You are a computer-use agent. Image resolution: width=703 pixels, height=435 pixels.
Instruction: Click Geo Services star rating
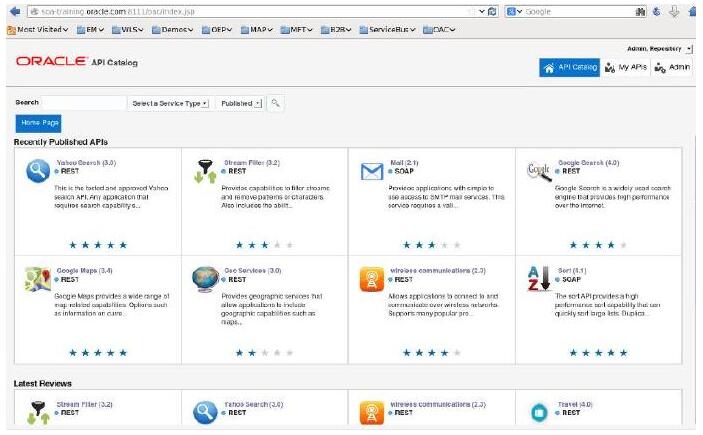tap(265, 353)
